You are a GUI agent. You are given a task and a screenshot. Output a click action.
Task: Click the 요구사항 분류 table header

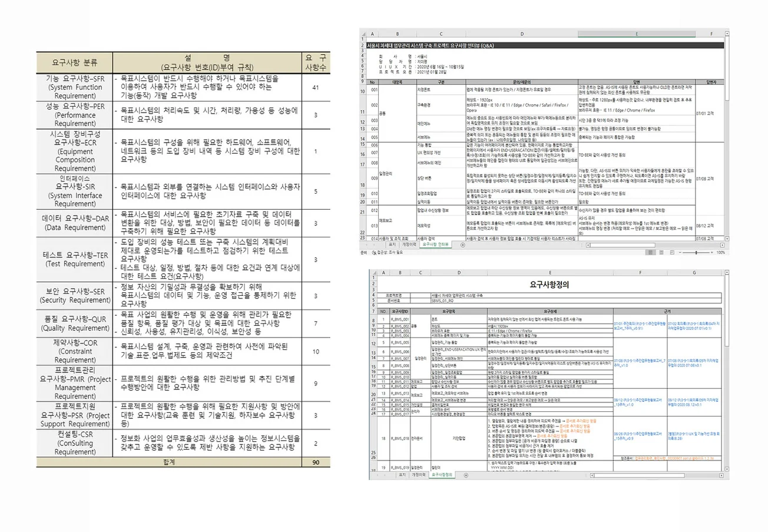(x=75, y=61)
